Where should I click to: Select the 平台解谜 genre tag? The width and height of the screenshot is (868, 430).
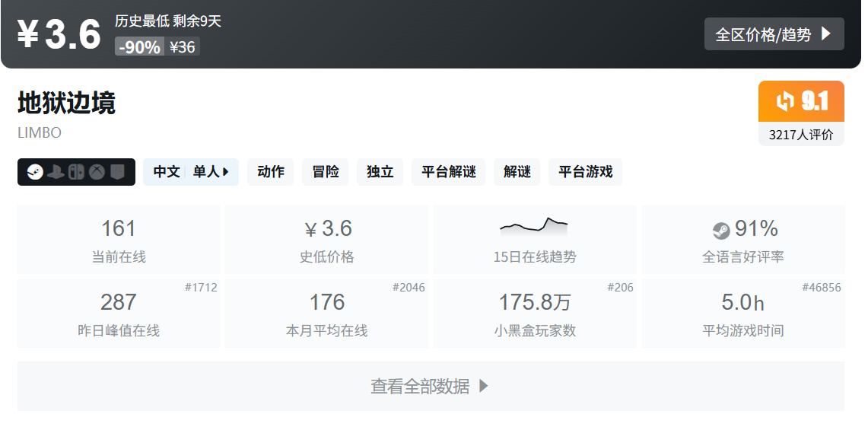click(x=448, y=172)
